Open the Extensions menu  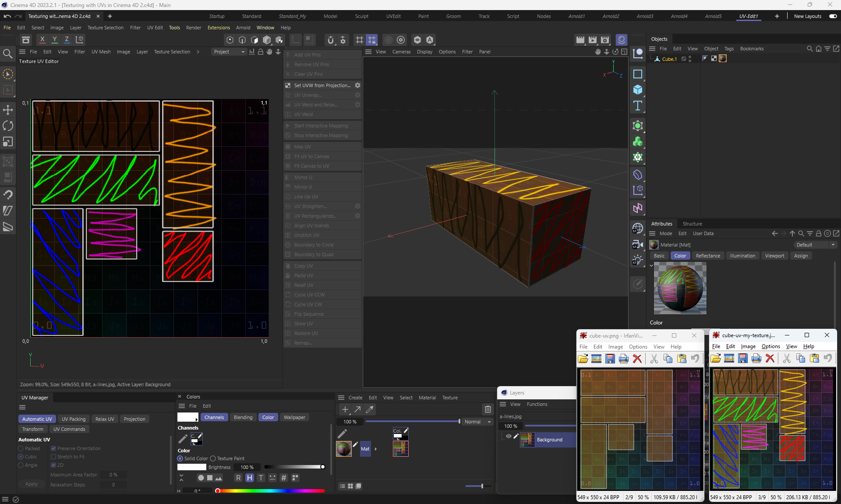point(219,28)
